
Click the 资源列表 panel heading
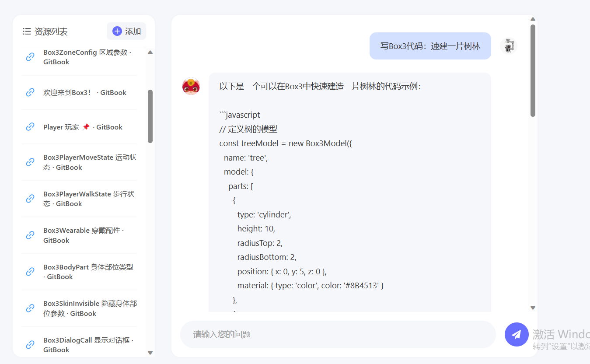click(51, 31)
